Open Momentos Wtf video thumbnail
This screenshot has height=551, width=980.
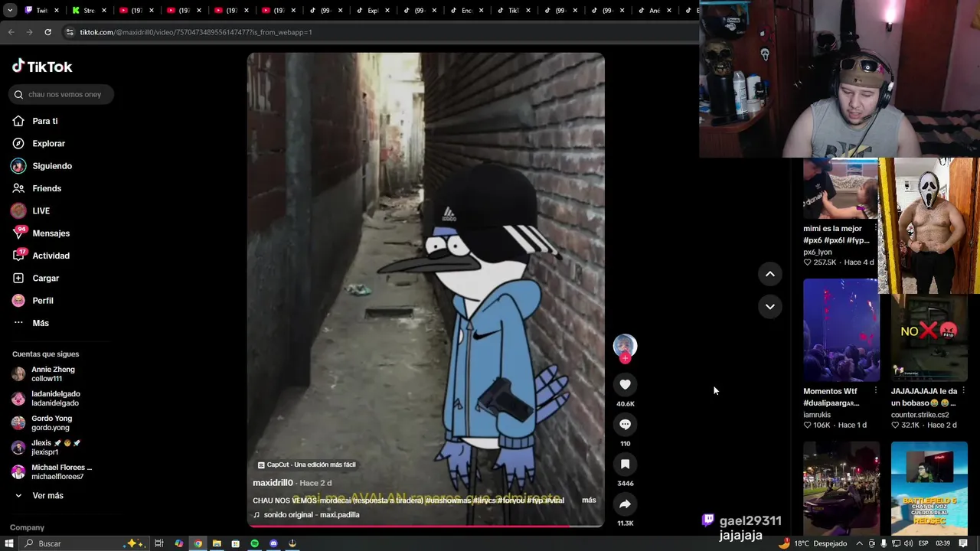[841, 330]
